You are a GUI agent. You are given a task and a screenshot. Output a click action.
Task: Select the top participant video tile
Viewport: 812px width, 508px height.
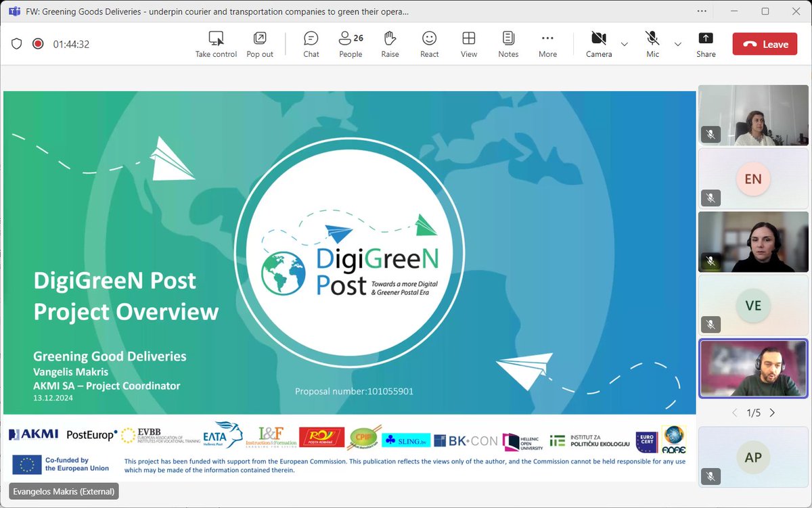(753, 116)
